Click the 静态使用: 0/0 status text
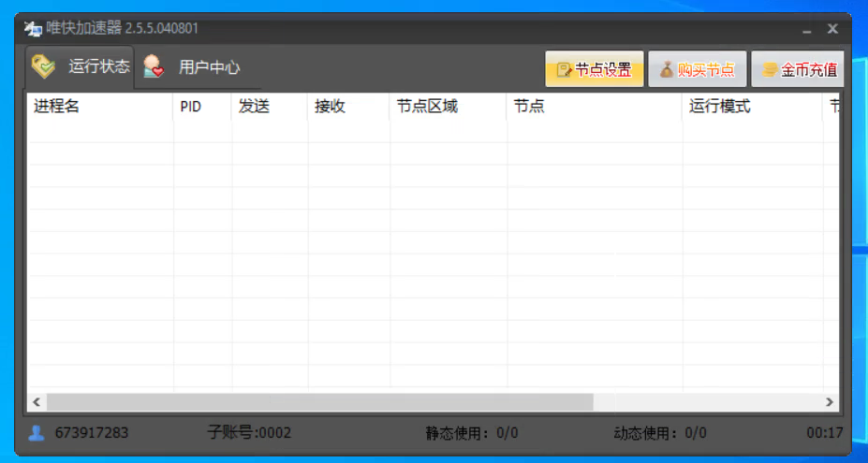Viewport: 868px width, 463px height. tap(472, 432)
